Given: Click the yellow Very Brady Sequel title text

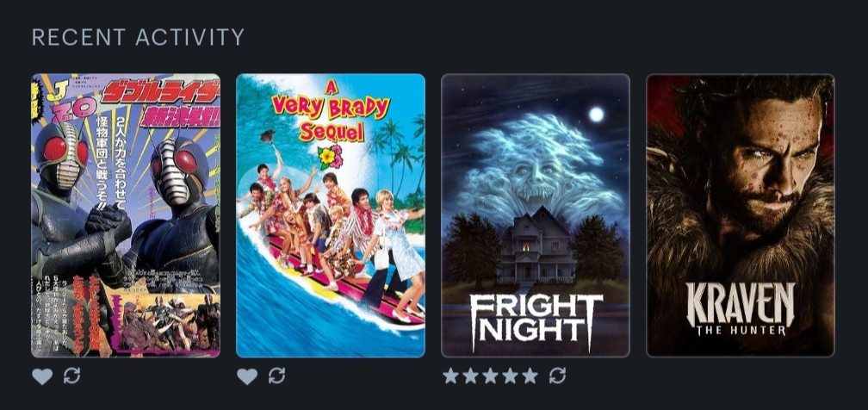Looking at the screenshot, I should pyautogui.click(x=331, y=113).
